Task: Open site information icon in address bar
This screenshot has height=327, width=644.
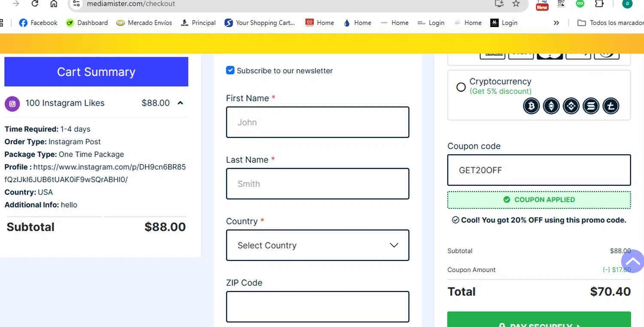Action: [x=76, y=3]
